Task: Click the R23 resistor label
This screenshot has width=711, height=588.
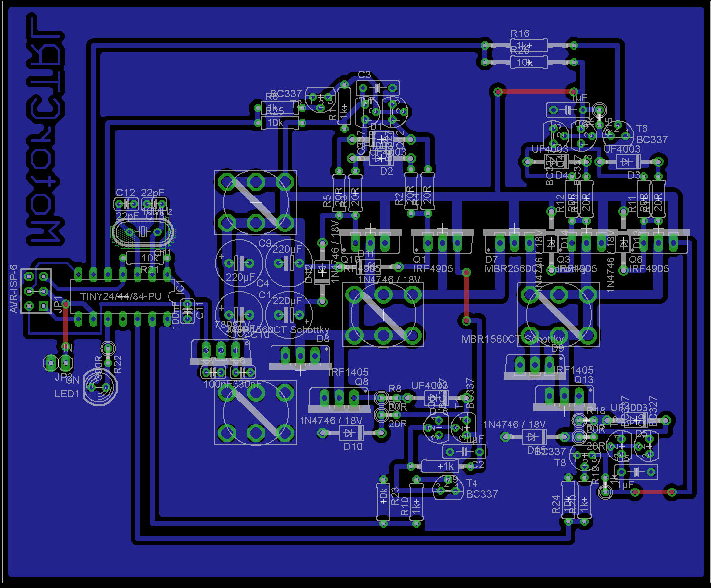Action: tap(395, 496)
